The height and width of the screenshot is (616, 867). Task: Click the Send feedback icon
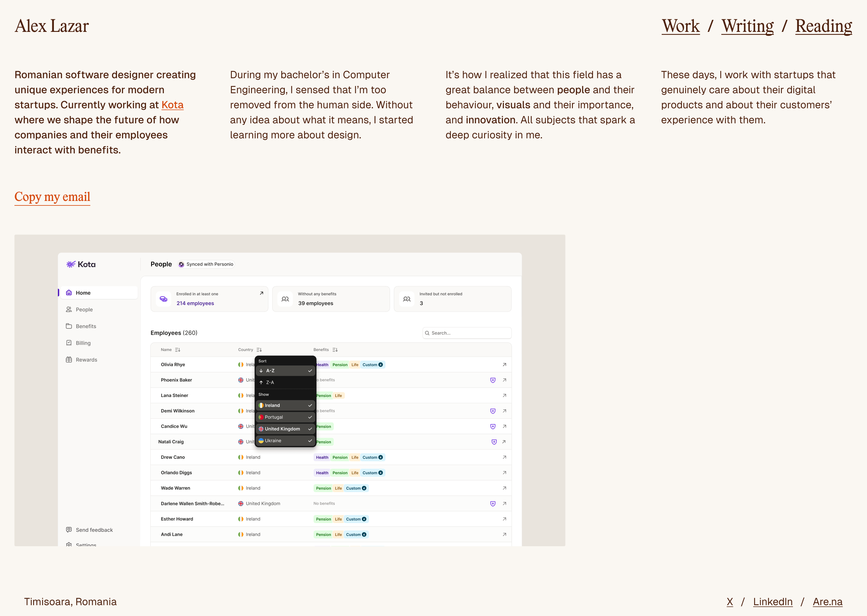(69, 529)
